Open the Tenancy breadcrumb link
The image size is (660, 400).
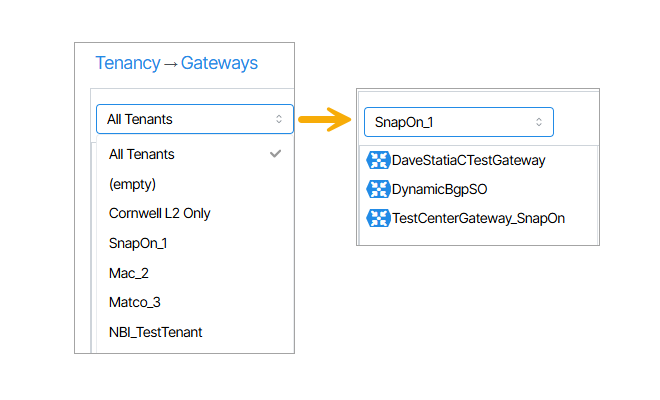tap(127, 63)
